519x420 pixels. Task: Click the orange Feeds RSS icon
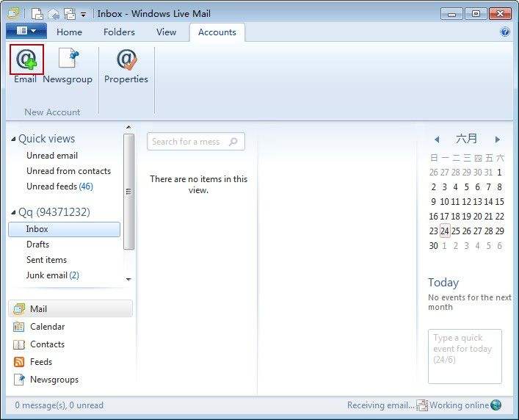tap(19, 362)
